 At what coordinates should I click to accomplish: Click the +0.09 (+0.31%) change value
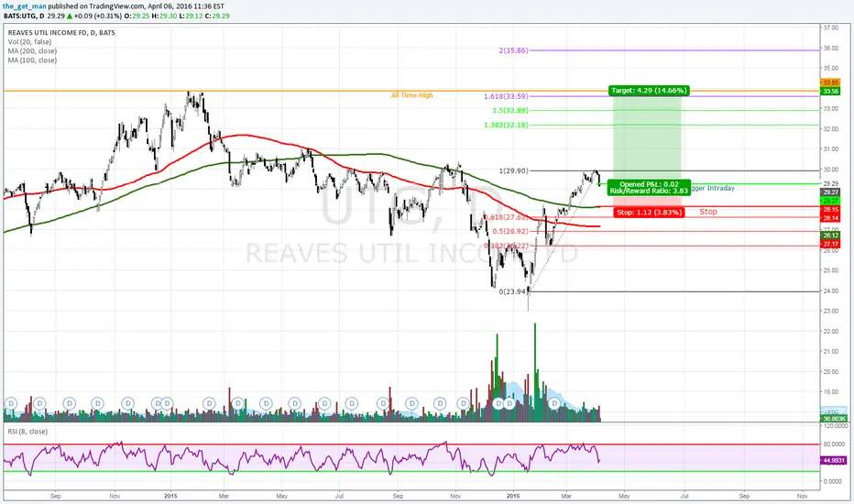[x=97, y=16]
